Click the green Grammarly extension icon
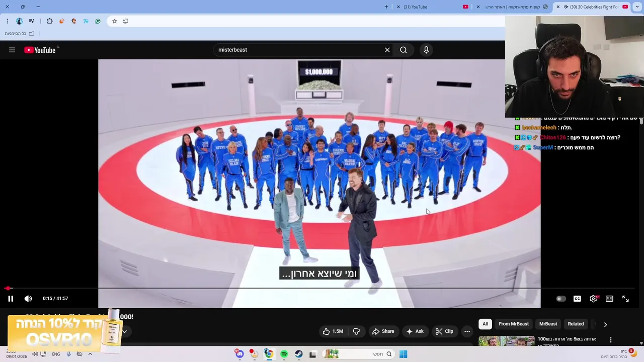644x362 pixels. [x=98, y=21]
